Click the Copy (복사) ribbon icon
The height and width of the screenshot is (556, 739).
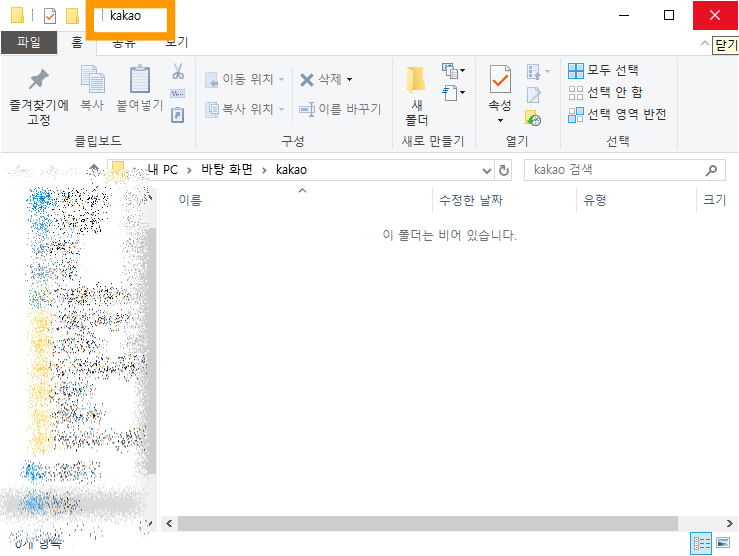(92, 79)
